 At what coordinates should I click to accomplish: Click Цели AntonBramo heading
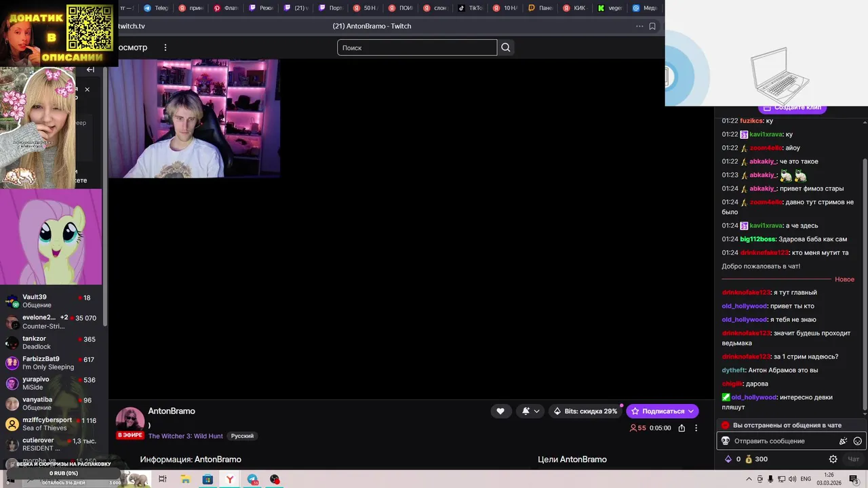tap(572, 460)
